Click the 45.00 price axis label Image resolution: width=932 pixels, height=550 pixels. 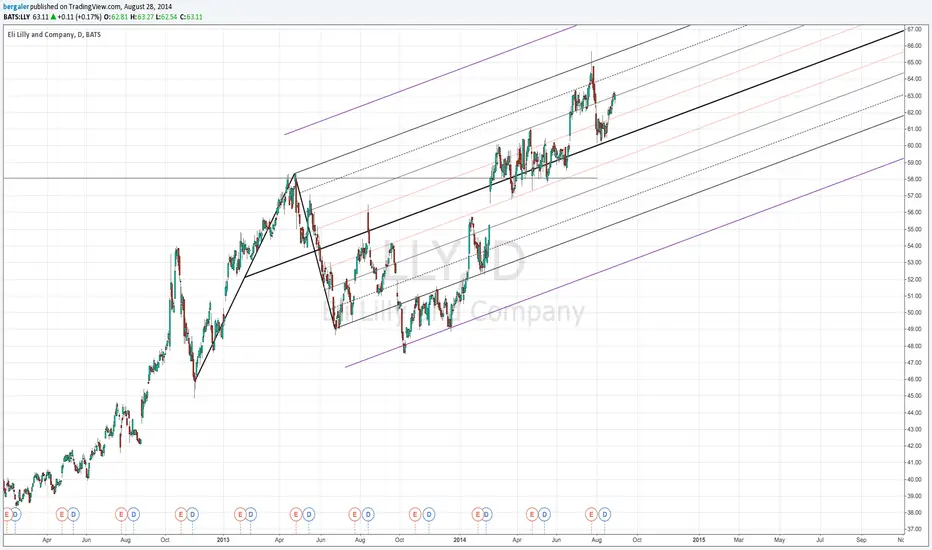(x=914, y=395)
